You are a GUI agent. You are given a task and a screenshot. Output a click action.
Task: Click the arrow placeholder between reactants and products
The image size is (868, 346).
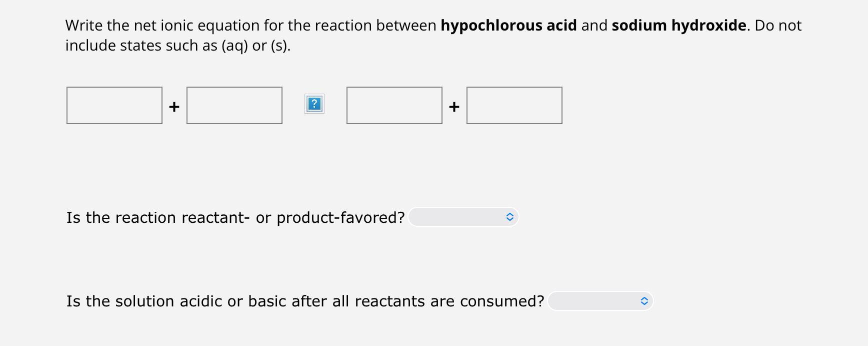click(314, 104)
